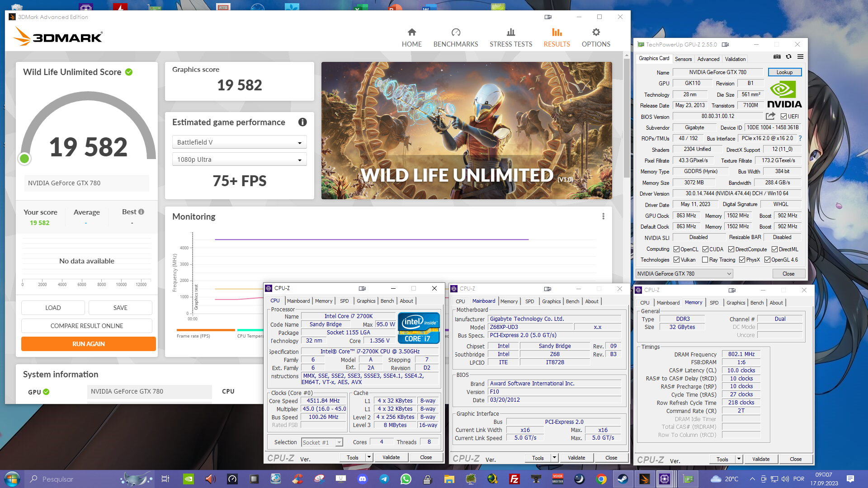Open FileZilla from the taskbar
The height and width of the screenshot is (488, 868).
coord(514,479)
